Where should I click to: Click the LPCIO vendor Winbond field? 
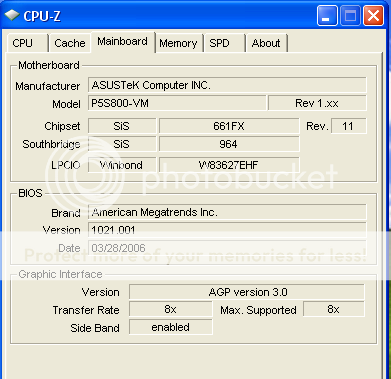pos(122,165)
